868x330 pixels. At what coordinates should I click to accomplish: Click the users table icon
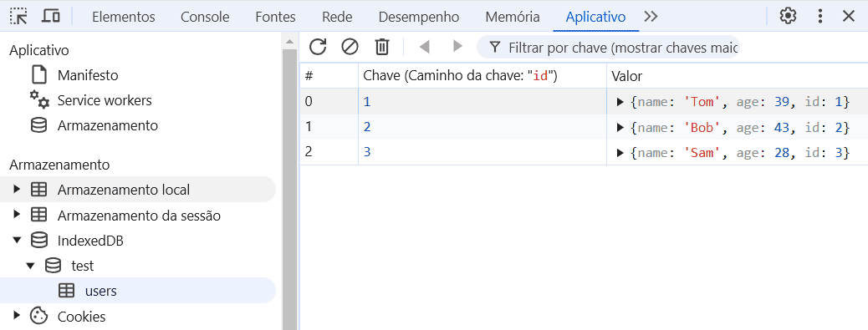pos(66,291)
